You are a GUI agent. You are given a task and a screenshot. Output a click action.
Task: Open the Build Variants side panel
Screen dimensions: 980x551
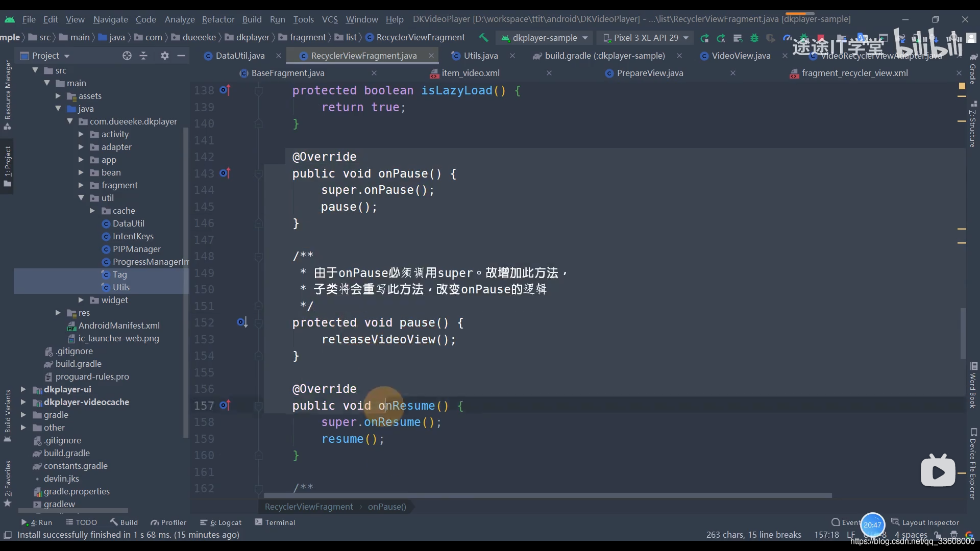(x=8, y=416)
